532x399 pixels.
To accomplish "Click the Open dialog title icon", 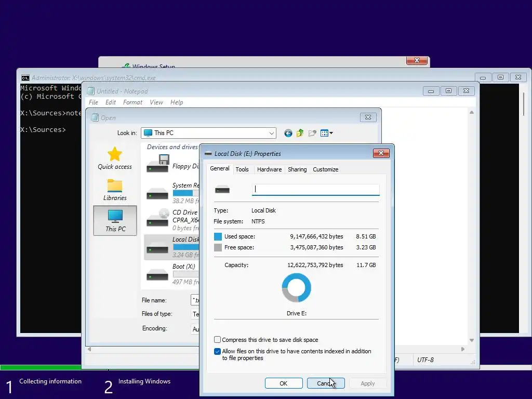I will (x=95, y=117).
